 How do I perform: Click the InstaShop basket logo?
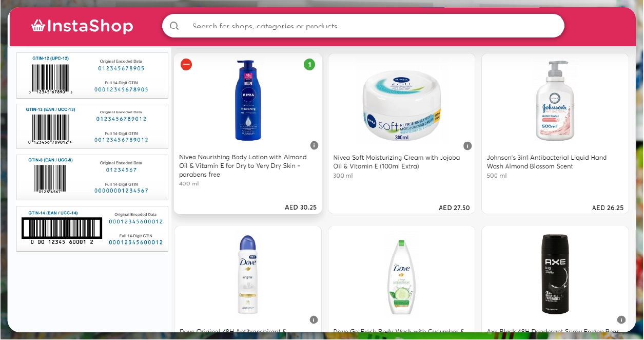click(37, 26)
